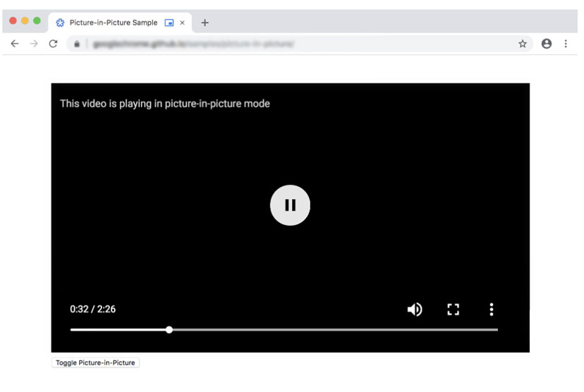Seek on the video progress track
This screenshot has width=584, height=392.
point(284,330)
